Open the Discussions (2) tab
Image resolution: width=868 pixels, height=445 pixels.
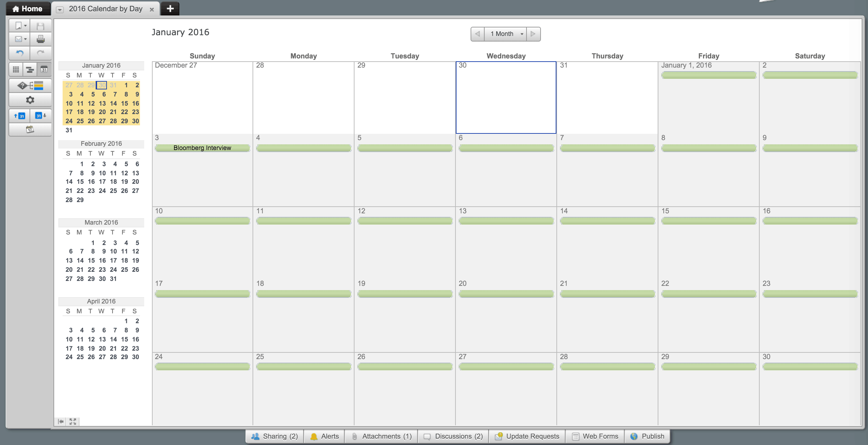click(453, 436)
